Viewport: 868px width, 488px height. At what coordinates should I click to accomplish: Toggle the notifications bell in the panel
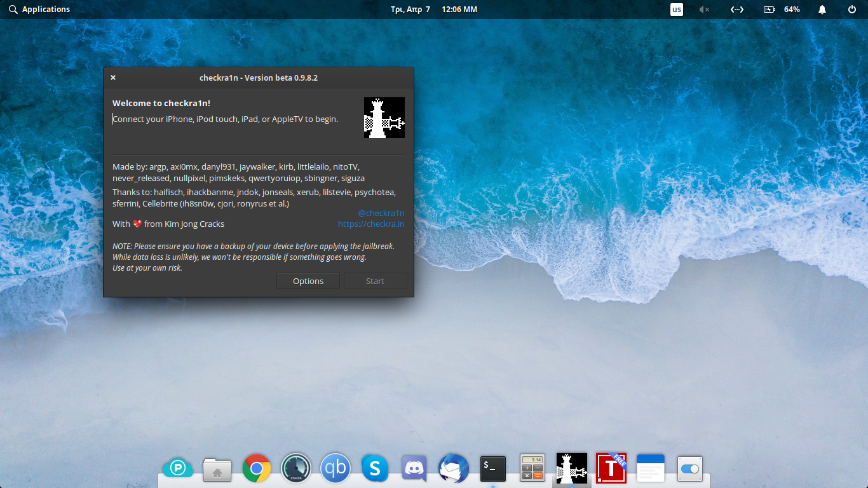coord(822,9)
